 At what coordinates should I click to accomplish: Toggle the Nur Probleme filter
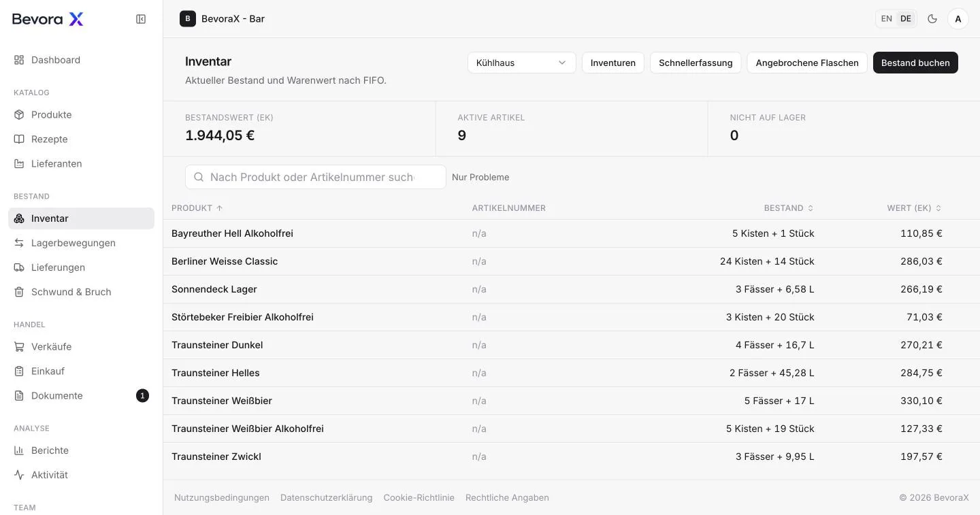tap(480, 177)
